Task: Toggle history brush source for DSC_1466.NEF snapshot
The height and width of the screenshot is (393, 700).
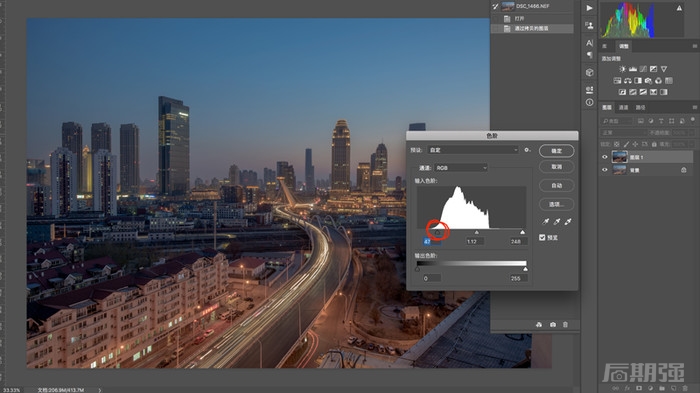Action: tap(495, 6)
